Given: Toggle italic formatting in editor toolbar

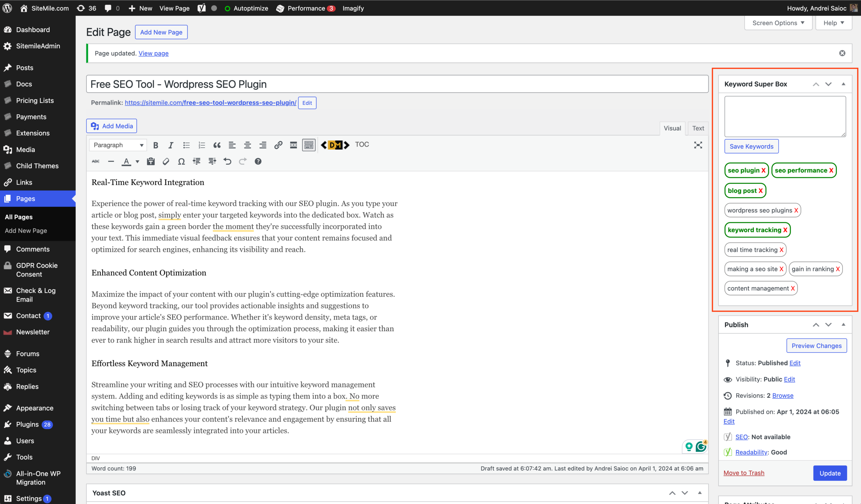Looking at the screenshot, I should (171, 145).
